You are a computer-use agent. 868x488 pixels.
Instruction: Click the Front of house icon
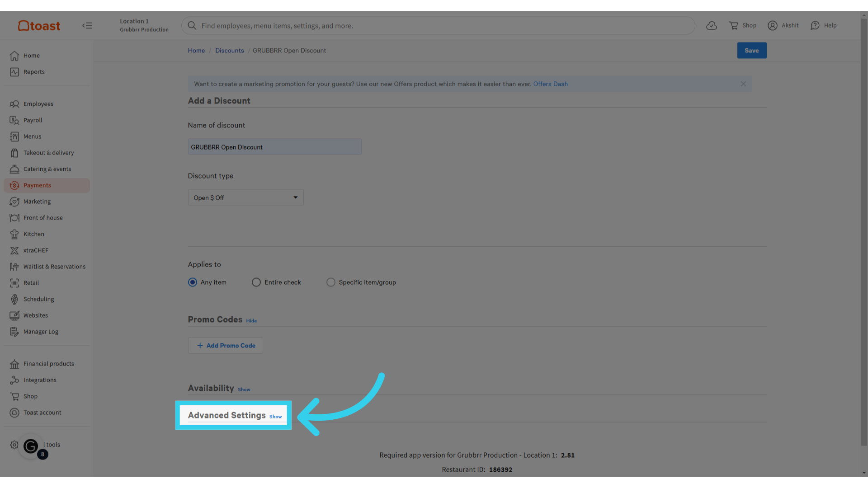pos(14,218)
